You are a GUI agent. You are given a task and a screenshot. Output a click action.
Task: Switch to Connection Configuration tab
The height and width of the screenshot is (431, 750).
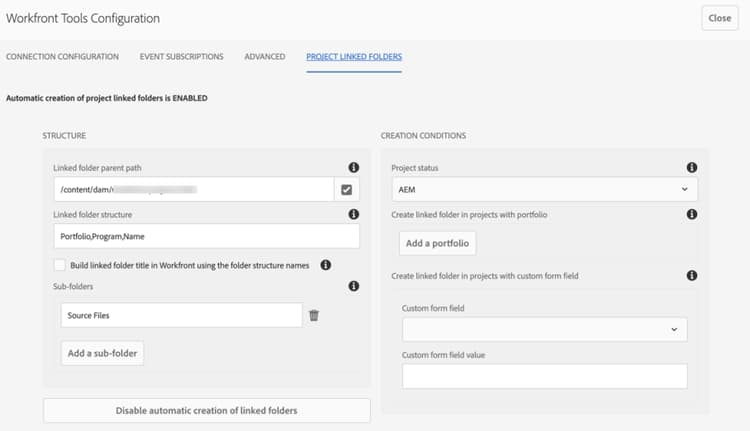62,56
